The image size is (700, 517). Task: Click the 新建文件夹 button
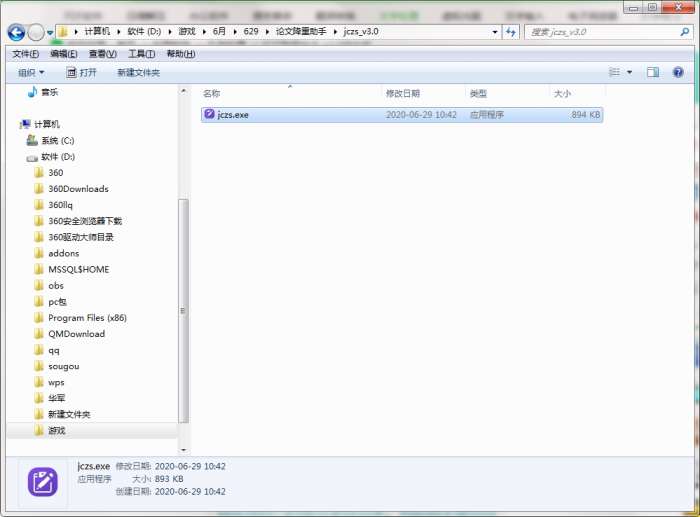138,73
